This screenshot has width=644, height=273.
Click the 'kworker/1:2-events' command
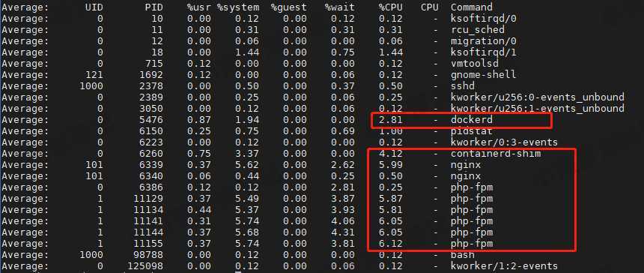[504, 266]
